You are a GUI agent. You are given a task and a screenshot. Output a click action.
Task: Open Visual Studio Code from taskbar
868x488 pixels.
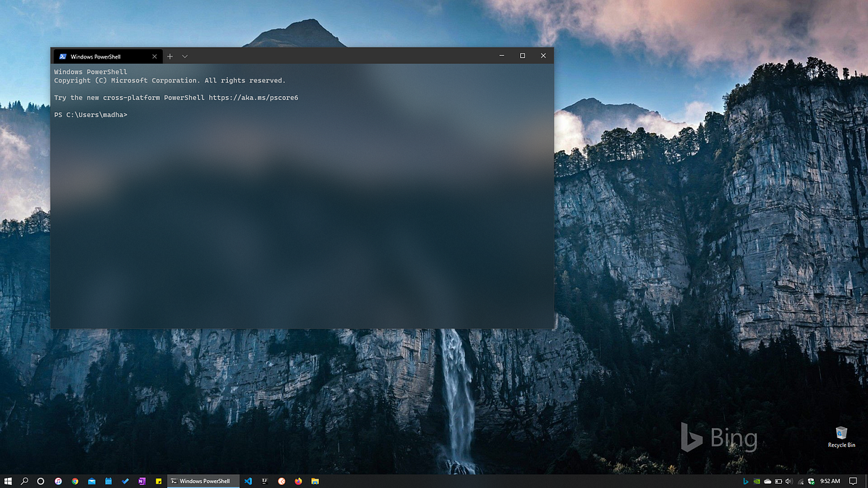247,481
